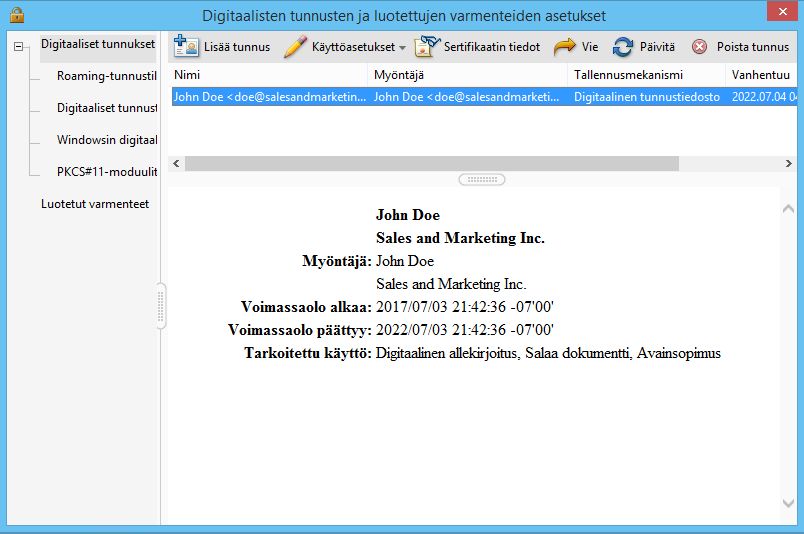Click the Päivitä refresh icon
Viewport: 804px width, 534px height.
623,47
